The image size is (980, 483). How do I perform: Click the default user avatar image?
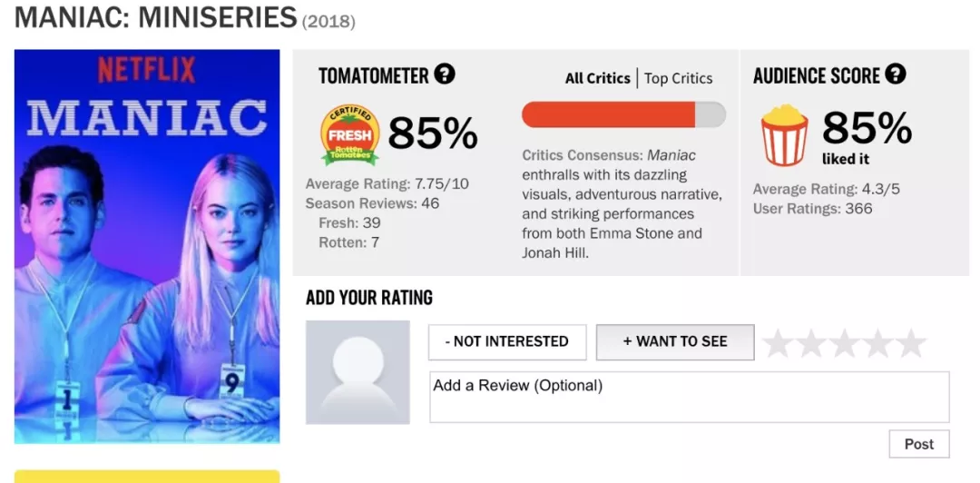click(358, 372)
